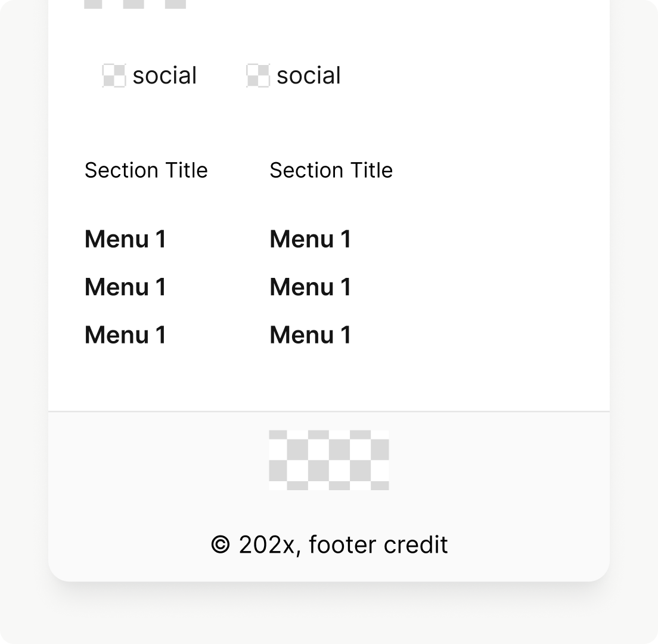Open the second "social" text link

click(x=309, y=76)
